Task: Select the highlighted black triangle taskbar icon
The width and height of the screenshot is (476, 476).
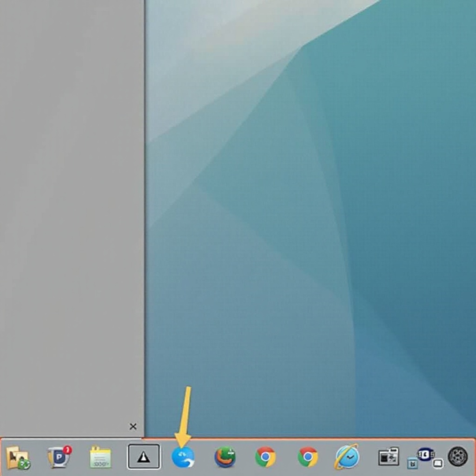Action: (x=143, y=457)
